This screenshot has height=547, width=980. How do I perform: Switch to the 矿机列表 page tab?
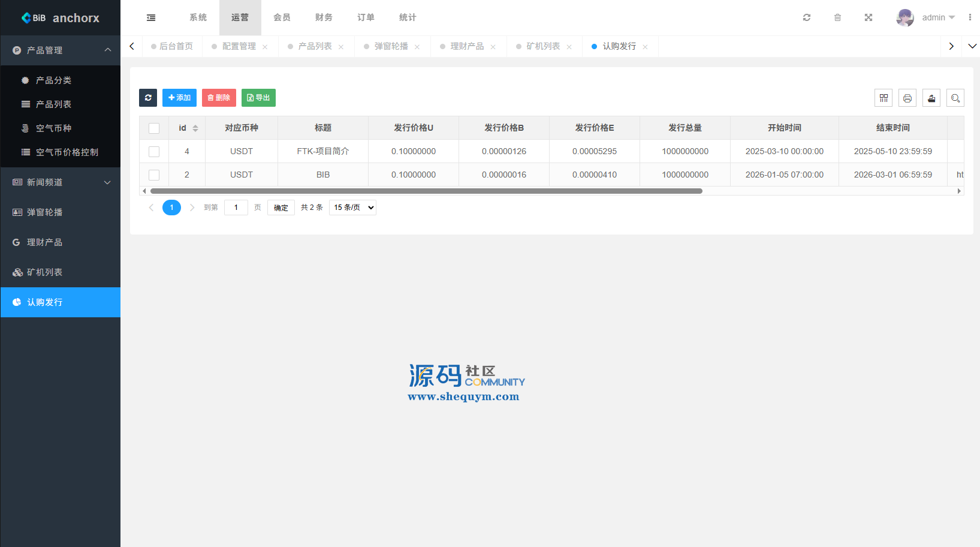pos(543,47)
